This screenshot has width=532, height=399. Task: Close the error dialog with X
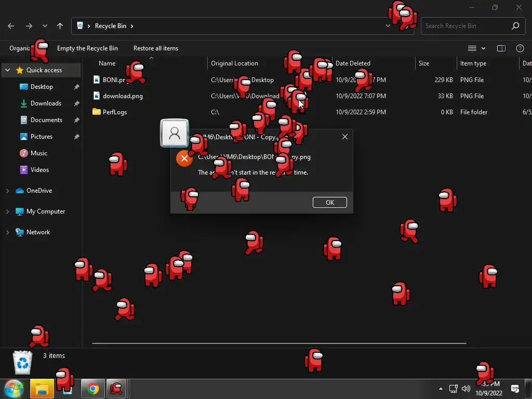(x=345, y=137)
